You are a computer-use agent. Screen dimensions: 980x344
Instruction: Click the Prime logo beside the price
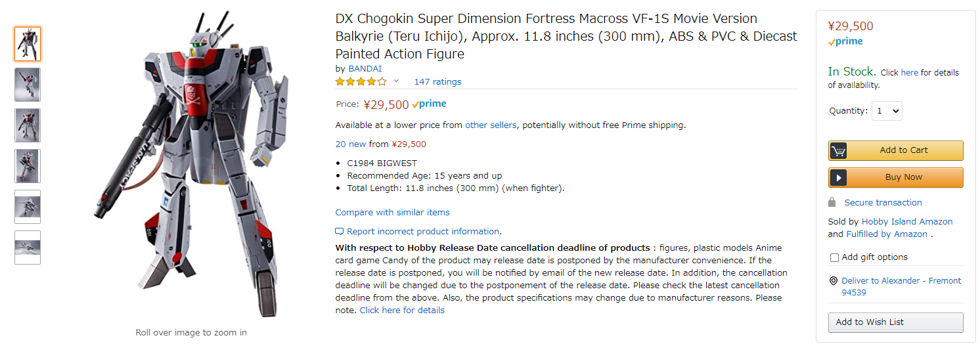point(429,104)
